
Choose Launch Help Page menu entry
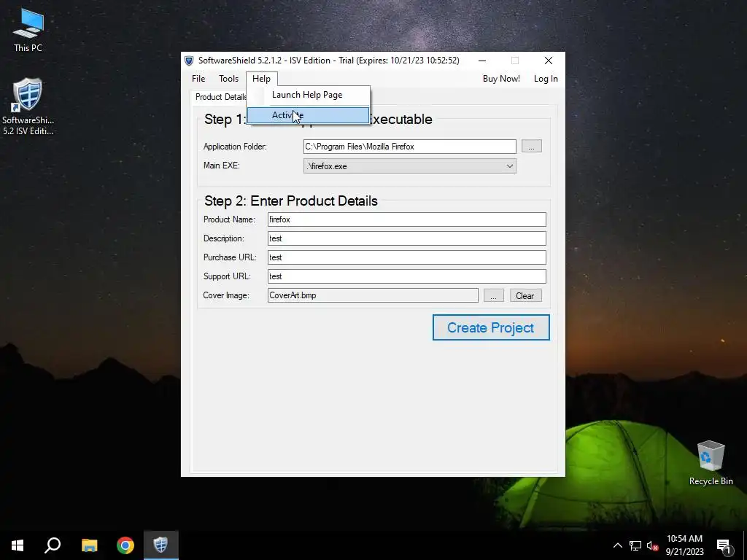click(x=309, y=95)
